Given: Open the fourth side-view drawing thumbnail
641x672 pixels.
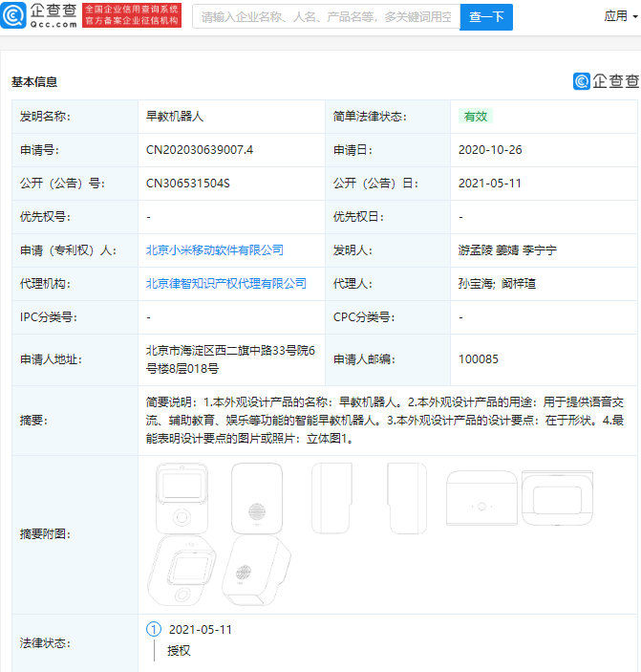Looking at the screenshot, I should (x=406, y=496).
